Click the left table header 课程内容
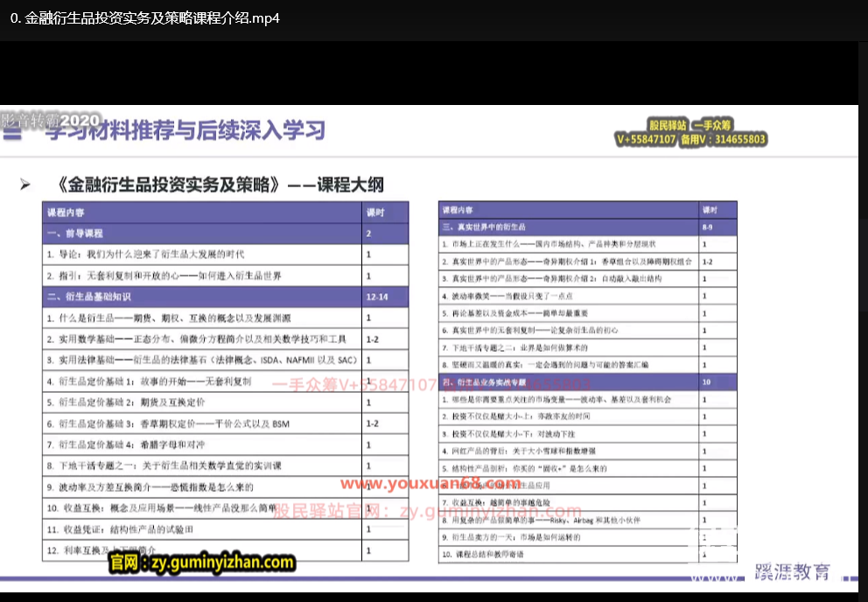Image resolution: width=868 pixels, height=602 pixels. (x=66, y=213)
